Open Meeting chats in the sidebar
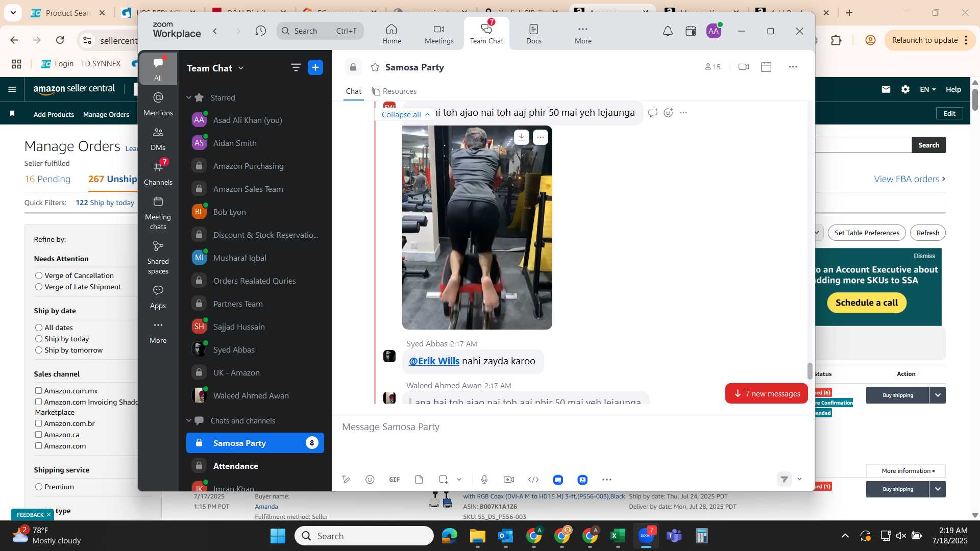The width and height of the screenshot is (980, 551). 158,213
